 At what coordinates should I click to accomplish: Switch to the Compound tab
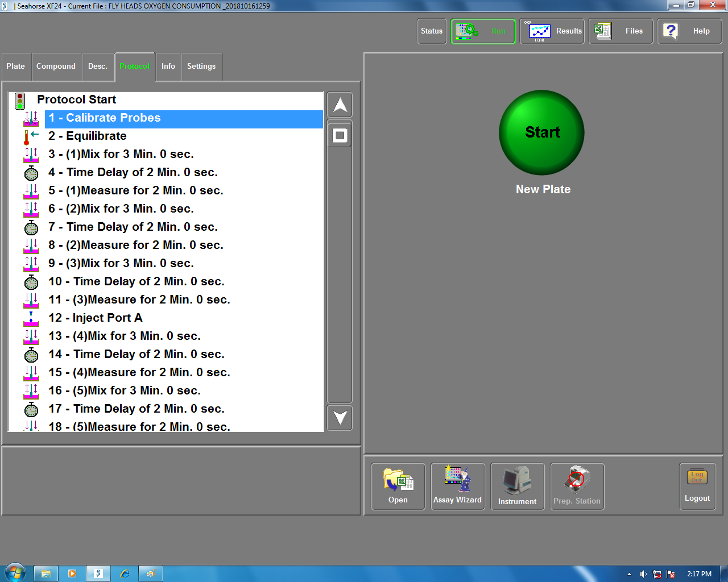tap(56, 66)
